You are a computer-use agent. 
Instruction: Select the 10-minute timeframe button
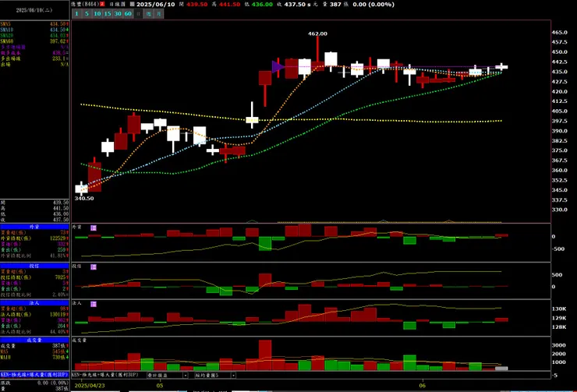pos(97,13)
